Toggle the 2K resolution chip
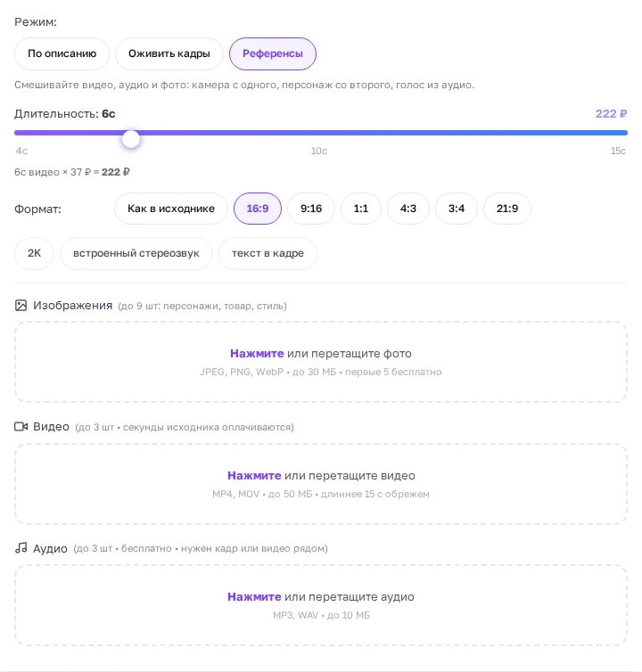This screenshot has height=672, width=642. click(34, 253)
